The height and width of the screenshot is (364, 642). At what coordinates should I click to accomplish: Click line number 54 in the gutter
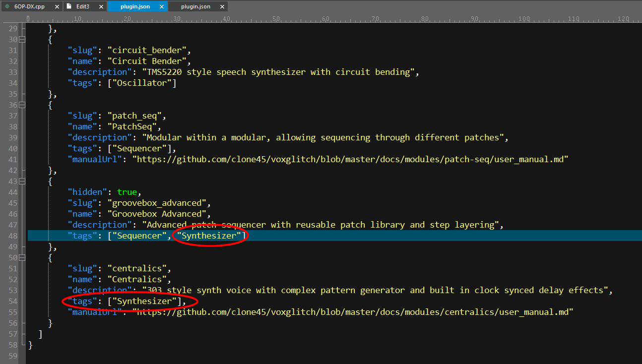point(13,302)
